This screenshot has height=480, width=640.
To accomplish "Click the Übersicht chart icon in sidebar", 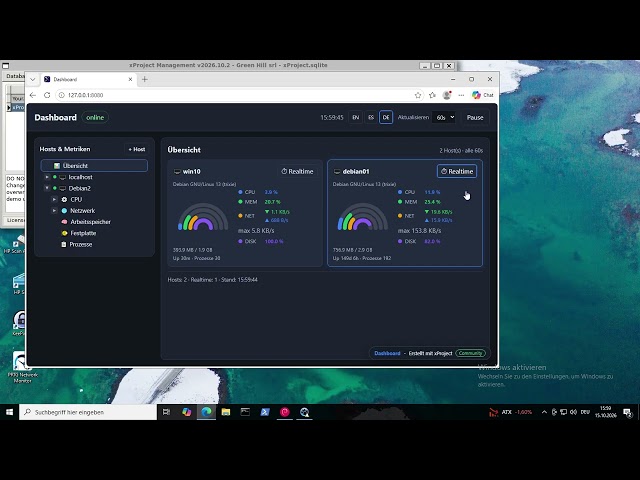I will coord(57,166).
